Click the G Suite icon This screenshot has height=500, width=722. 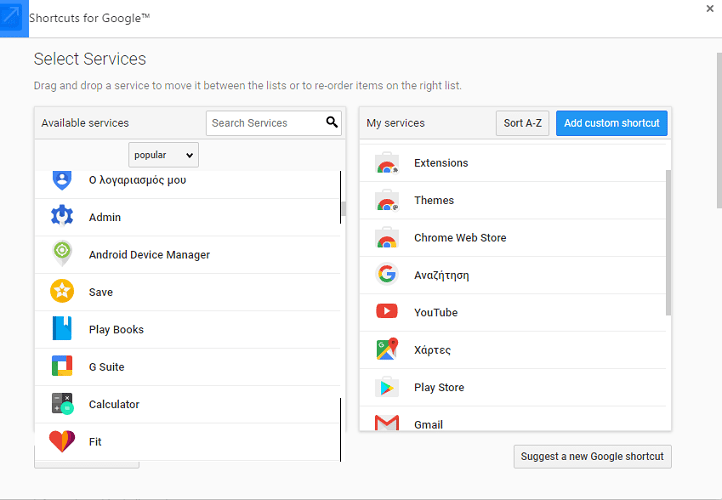(x=62, y=366)
